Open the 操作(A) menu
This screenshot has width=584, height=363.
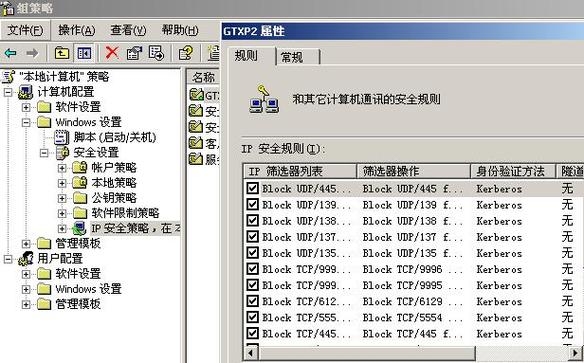point(77,30)
